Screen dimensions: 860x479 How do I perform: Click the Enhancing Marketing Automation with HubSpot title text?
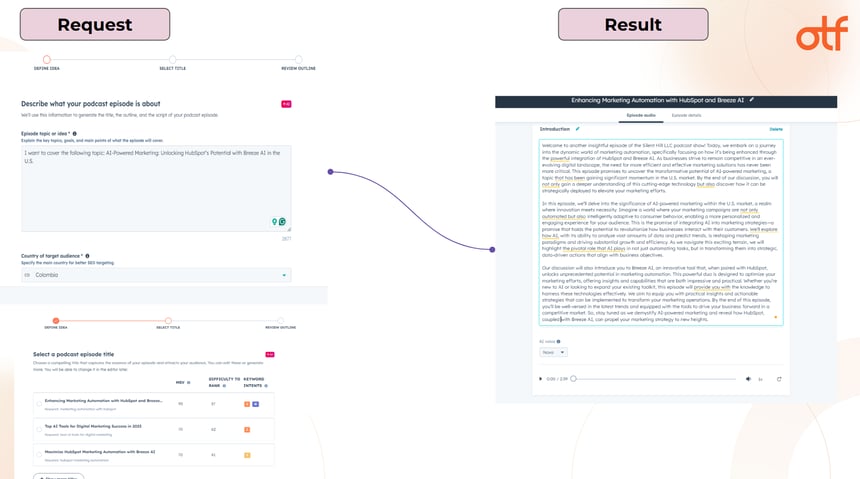click(103, 401)
